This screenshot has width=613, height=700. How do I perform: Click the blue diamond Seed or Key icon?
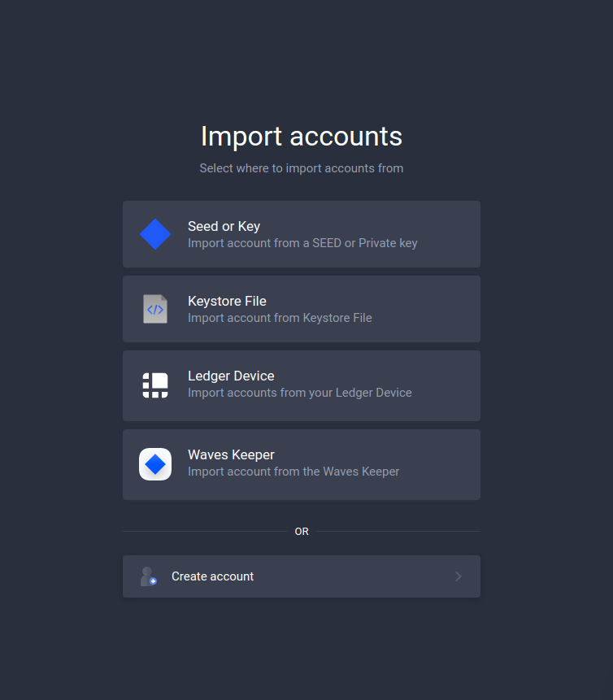155,234
